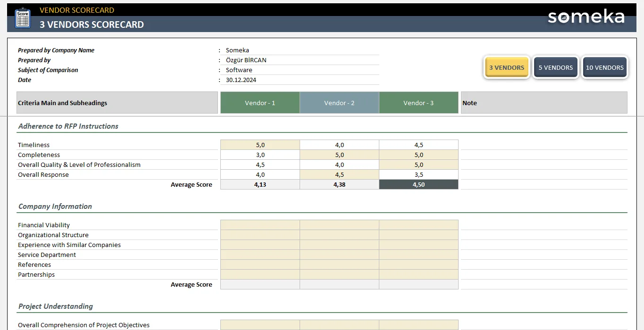Select Completeness score for Vendor 2
The height and width of the screenshot is (330, 644).
coord(339,155)
